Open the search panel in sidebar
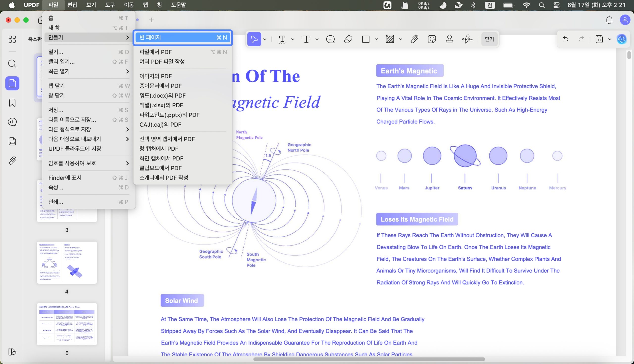634x364 pixels. pyautogui.click(x=12, y=64)
